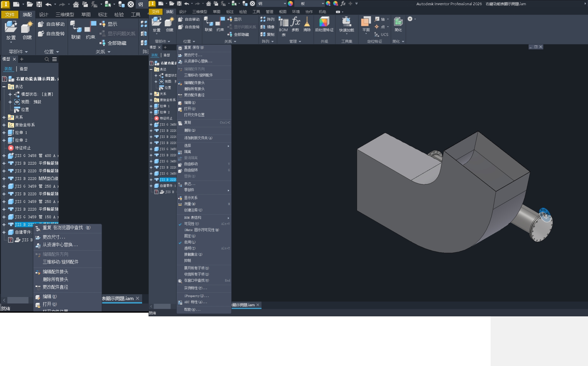Expand the BOM 表结构 submenu
This screenshot has width=588, height=366.
[x=204, y=218]
